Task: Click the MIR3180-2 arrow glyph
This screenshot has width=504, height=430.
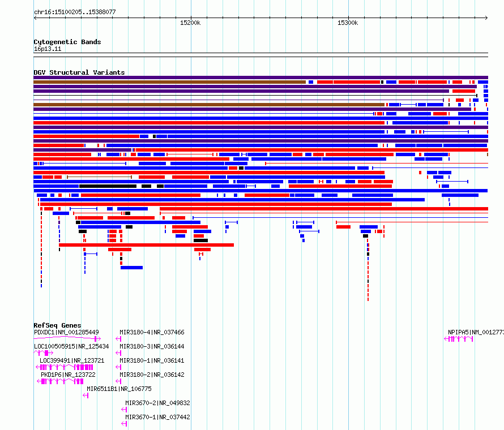Action: pyautogui.click(x=118, y=381)
